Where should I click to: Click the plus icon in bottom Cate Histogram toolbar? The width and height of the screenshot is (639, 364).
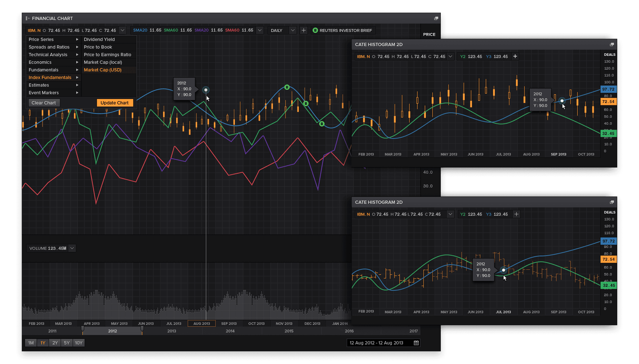(516, 214)
